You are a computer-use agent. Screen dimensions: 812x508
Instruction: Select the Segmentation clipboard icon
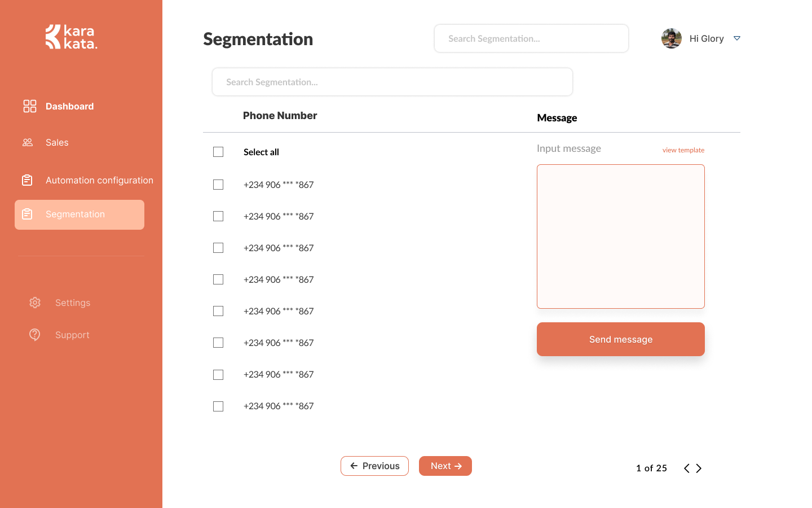(x=27, y=214)
